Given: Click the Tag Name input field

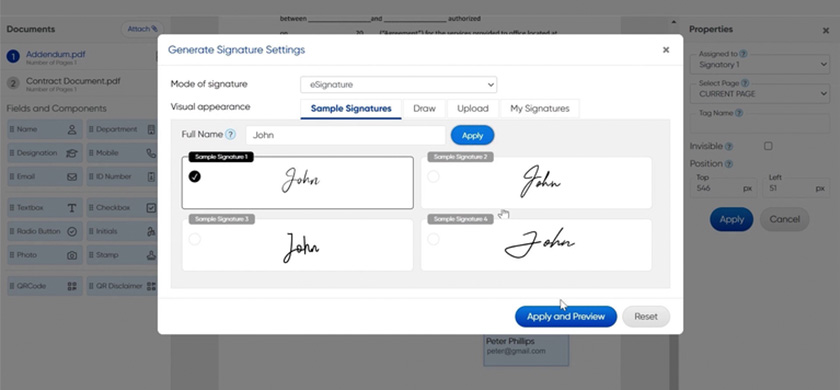Looking at the screenshot, I should (760, 124).
